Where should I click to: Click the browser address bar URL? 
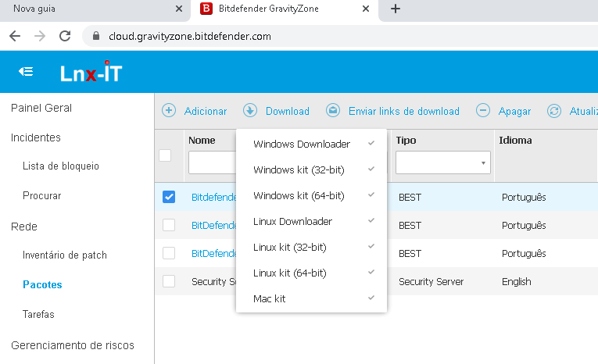click(x=190, y=36)
